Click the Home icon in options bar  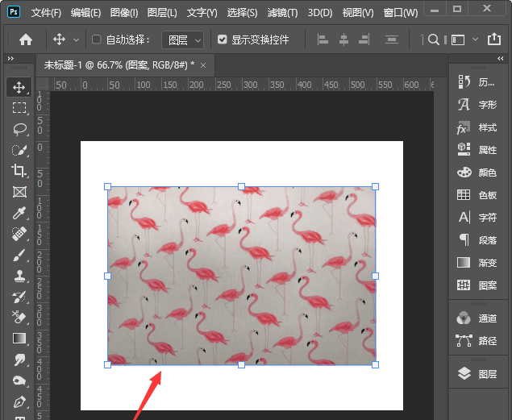point(26,40)
